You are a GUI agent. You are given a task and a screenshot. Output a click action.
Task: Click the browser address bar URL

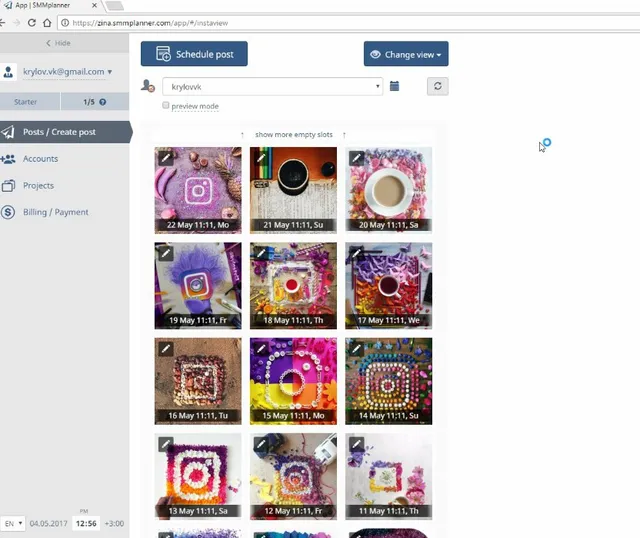point(150,23)
